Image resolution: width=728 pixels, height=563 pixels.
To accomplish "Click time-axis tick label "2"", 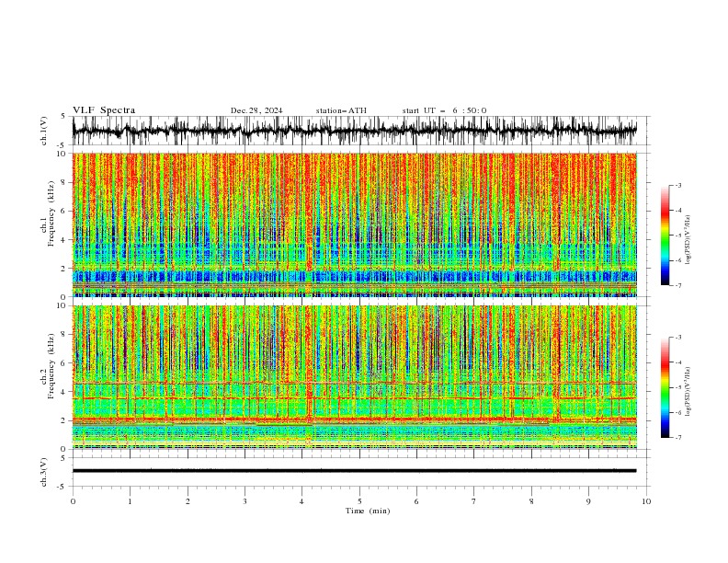I will point(188,501).
